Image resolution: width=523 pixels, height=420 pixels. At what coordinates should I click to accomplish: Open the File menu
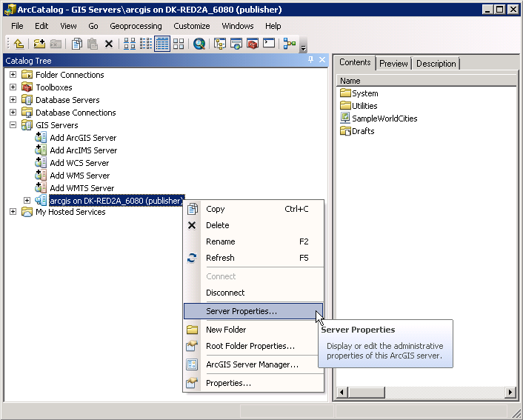17,26
